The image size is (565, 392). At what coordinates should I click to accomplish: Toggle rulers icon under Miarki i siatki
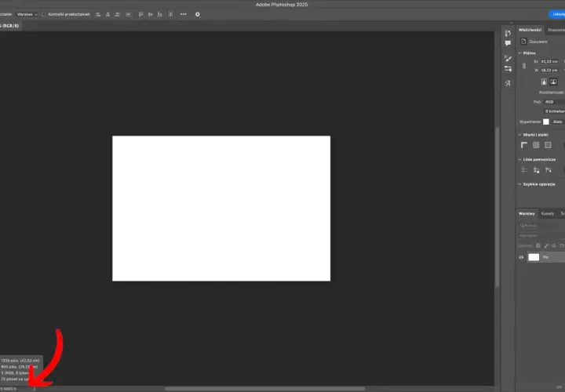click(x=524, y=145)
